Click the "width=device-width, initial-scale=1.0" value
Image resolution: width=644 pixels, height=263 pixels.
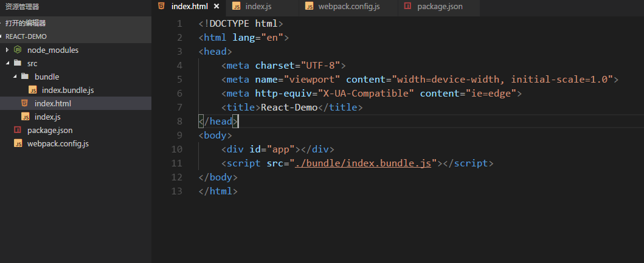(502, 79)
